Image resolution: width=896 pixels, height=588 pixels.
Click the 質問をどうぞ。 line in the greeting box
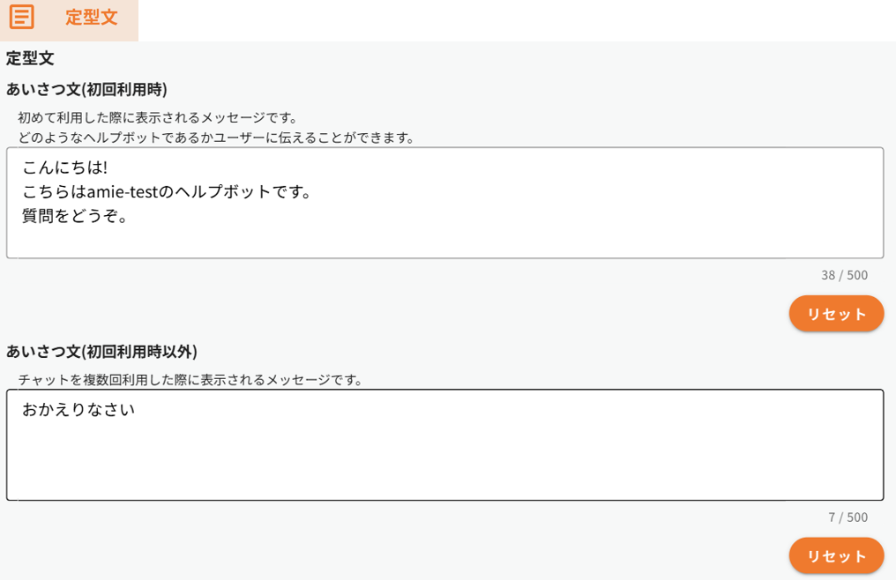[x=76, y=215]
